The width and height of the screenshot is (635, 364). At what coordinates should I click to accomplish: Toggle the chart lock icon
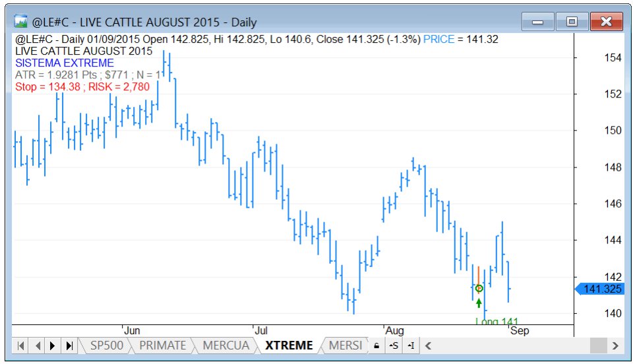(377, 346)
